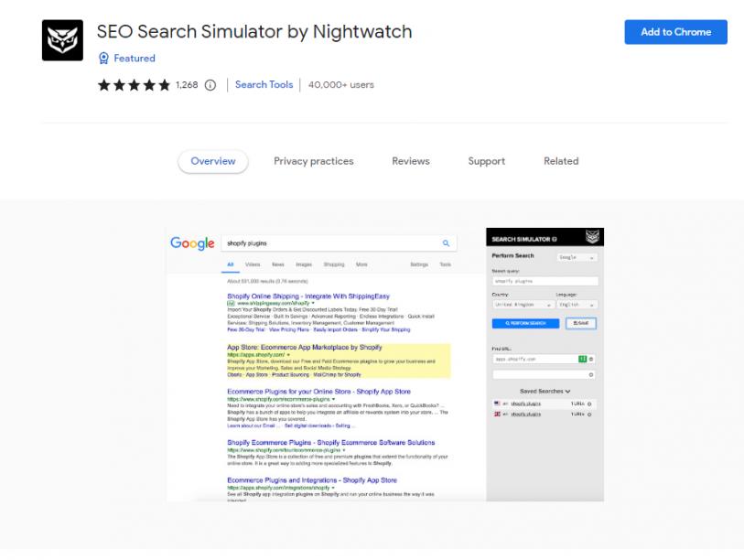The height and width of the screenshot is (560, 744).
Task: Click the 40,000+ users text
Action: click(341, 85)
